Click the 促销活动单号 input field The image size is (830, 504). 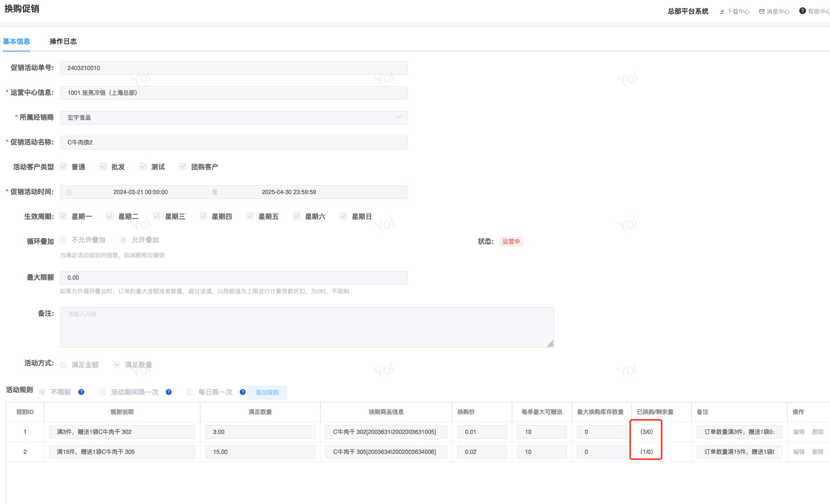pyautogui.click(x=234, y=68)
